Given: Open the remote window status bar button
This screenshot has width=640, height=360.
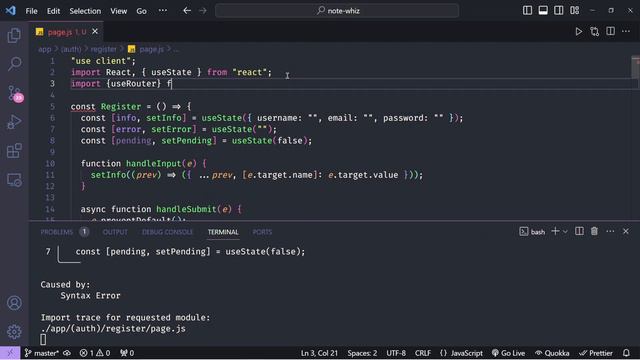Looking at the screenshot, I should (x=10, y=353).
